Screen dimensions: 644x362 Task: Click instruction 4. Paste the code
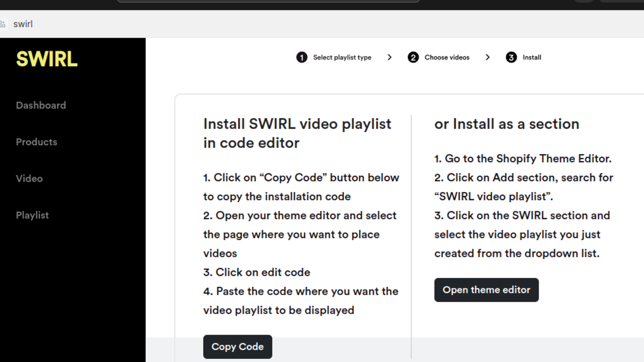click(x=301, y=301)
